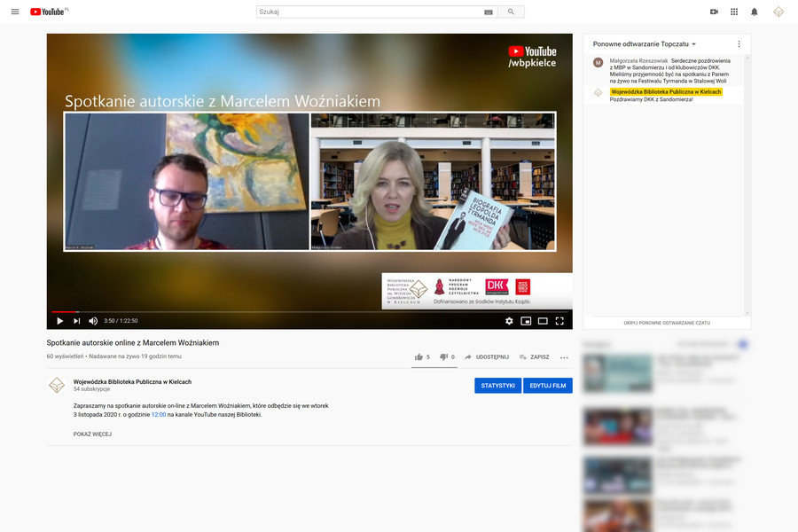Open the notifications bell

755,12
